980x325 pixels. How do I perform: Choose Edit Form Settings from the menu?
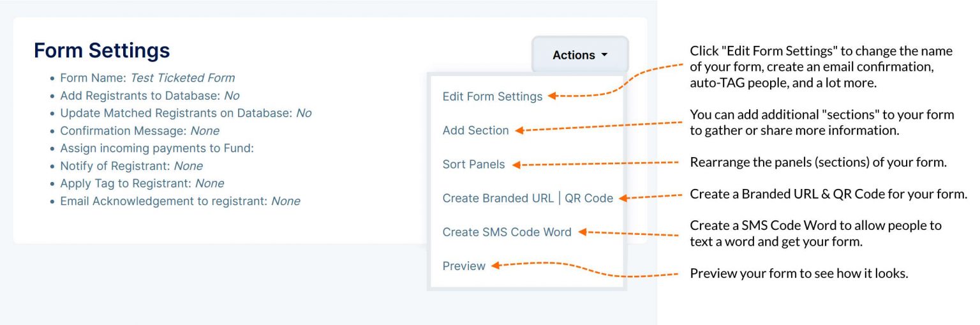click(493, 96)
